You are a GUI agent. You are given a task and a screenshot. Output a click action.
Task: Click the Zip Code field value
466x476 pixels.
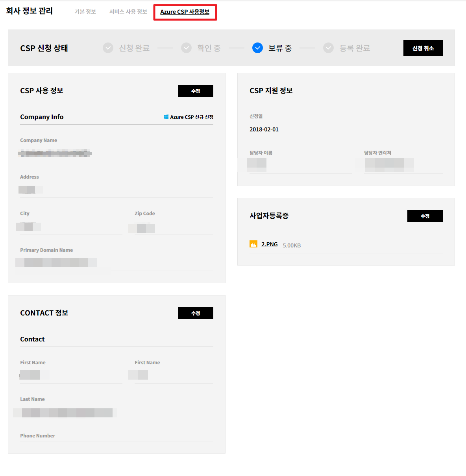point(142,228)
